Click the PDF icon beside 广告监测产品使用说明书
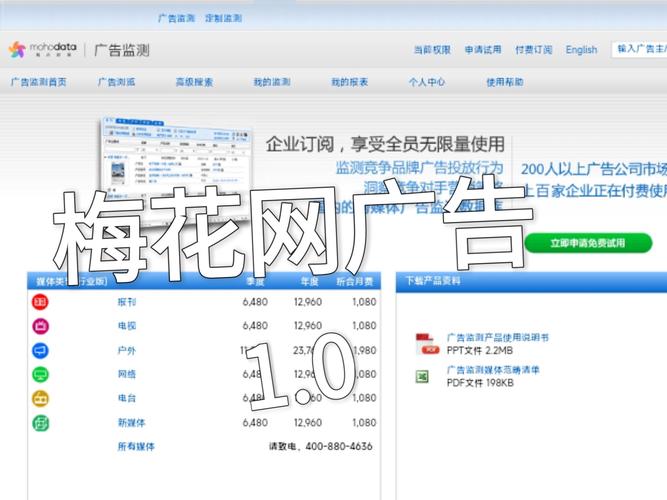 click(x=427, y=344)
